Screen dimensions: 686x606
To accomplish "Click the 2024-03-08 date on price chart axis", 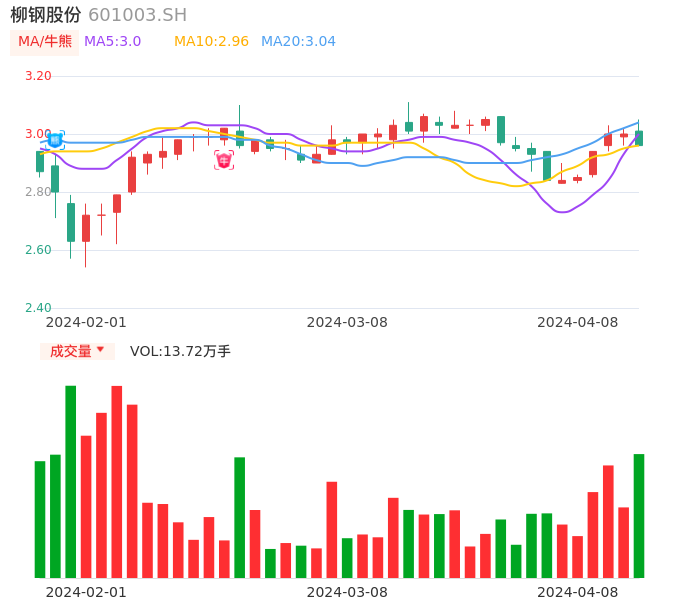I will pos(347,322).
